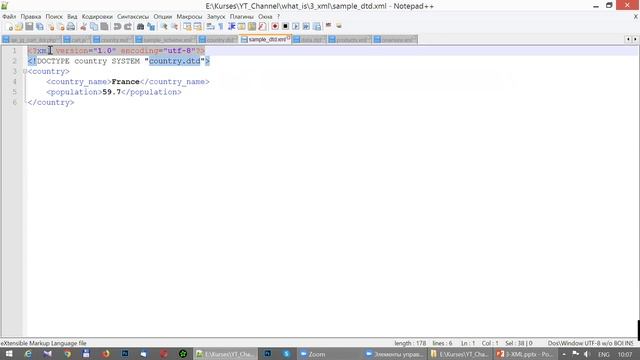Start macro recording with the red dot
The height and width of the screenshot is (360, 640).
click(275, 27)
